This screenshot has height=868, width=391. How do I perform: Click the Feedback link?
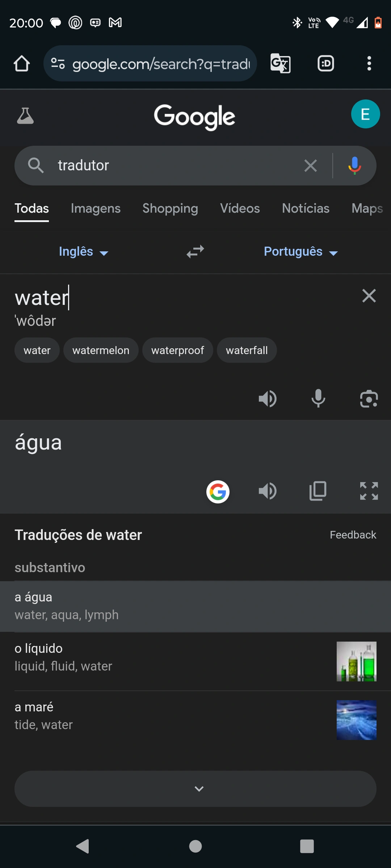[353, 535]
